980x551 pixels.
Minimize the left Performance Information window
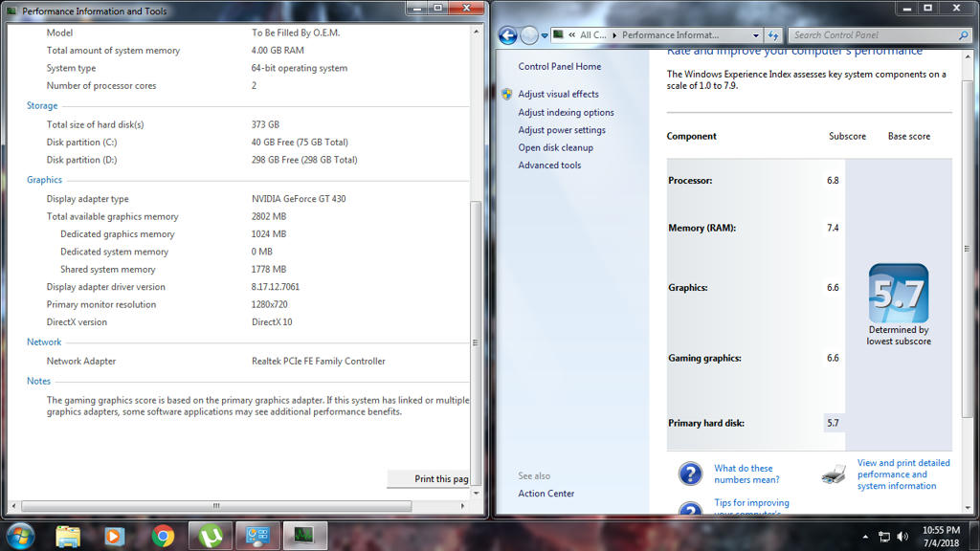[417, 8]
